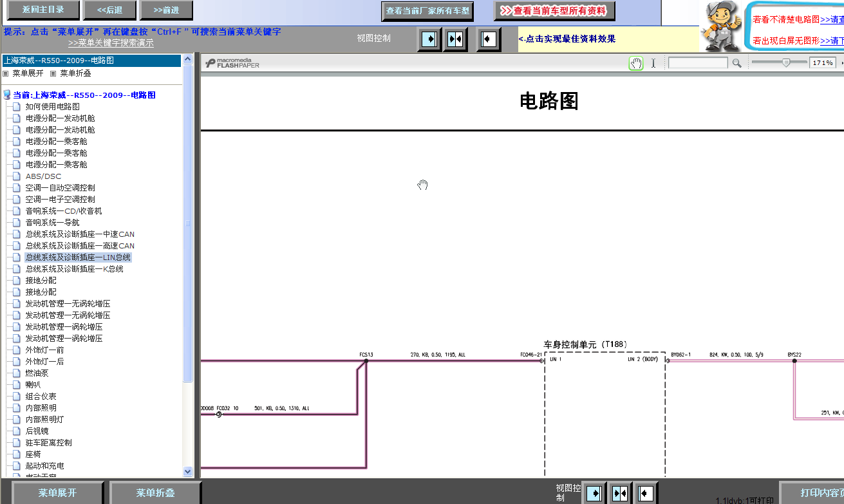Open 空调—自动空调控制 entry
The width and height of the screenshot is (844, 504).
(x=61, y=187)
